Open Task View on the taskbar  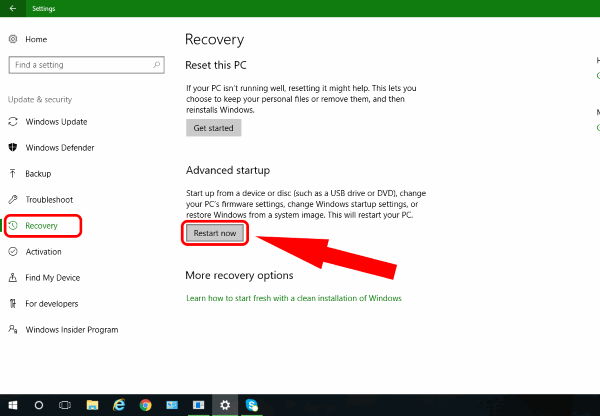click(x=65, y=405)
